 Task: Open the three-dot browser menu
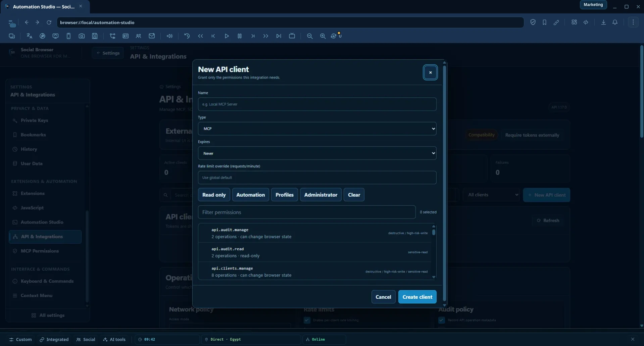pyautogui.click(x=633, y=22)
